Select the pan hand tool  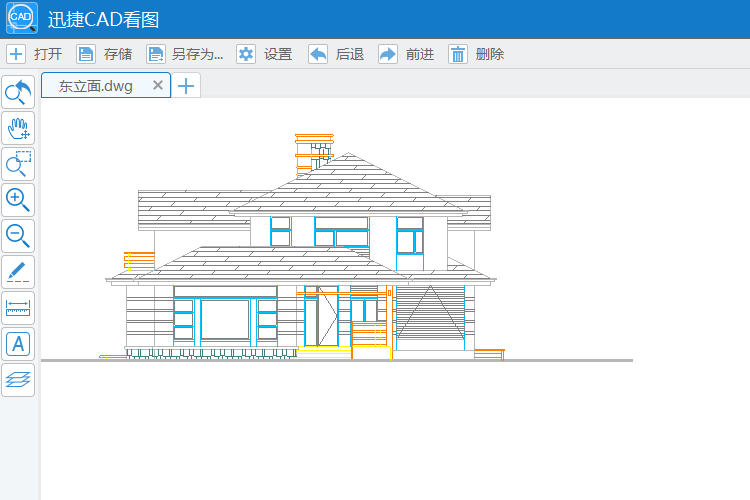point(18,128)
